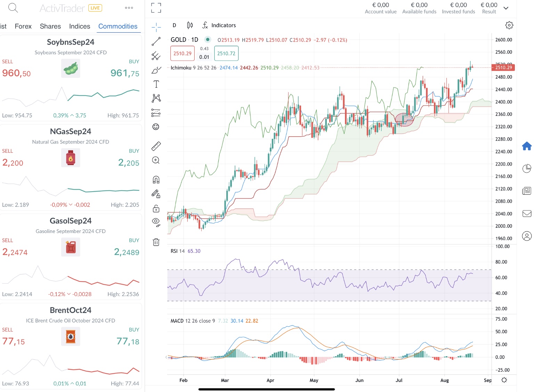Lock all drawings on the chart

click(156, 208)
